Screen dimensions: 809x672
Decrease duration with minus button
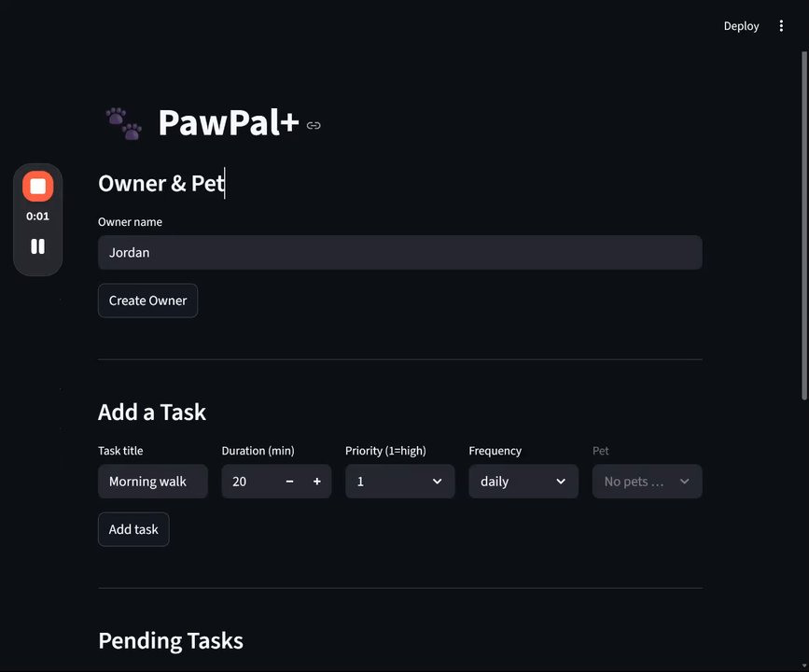click(x=289, y=482)
